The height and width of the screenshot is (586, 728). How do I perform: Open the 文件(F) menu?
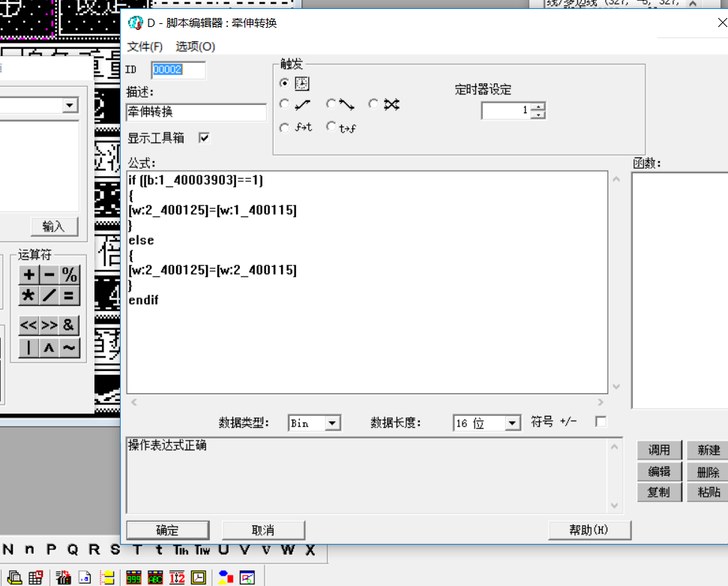(x=145, y=46)
